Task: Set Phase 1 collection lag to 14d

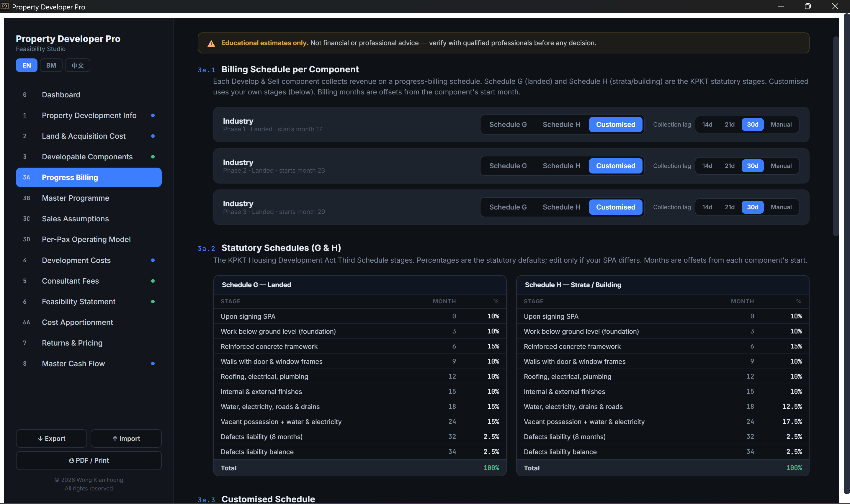Action: (707, 125)
